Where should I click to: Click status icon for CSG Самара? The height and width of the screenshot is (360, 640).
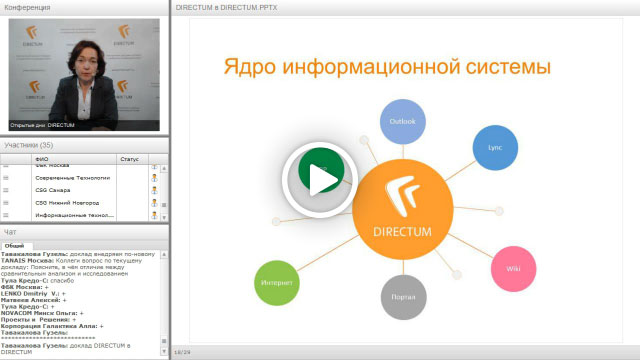click(x=154, y=190)
